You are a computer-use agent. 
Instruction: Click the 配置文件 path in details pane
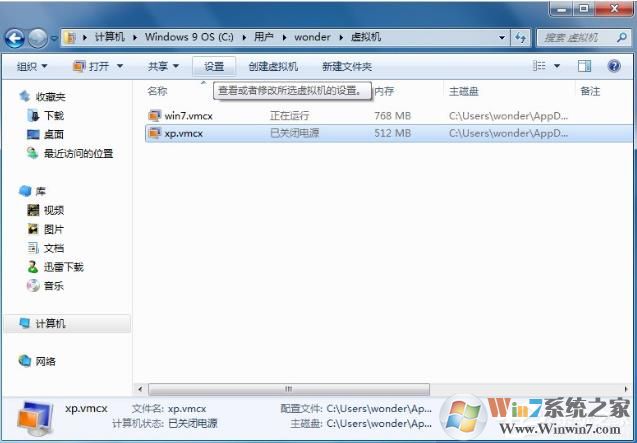click(379, 408)
